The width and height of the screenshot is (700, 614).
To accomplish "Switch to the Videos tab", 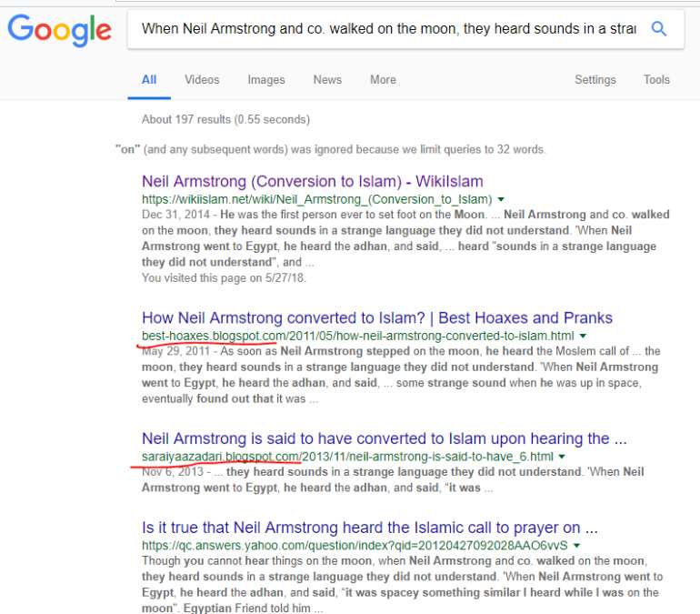I will click(202, 80).
